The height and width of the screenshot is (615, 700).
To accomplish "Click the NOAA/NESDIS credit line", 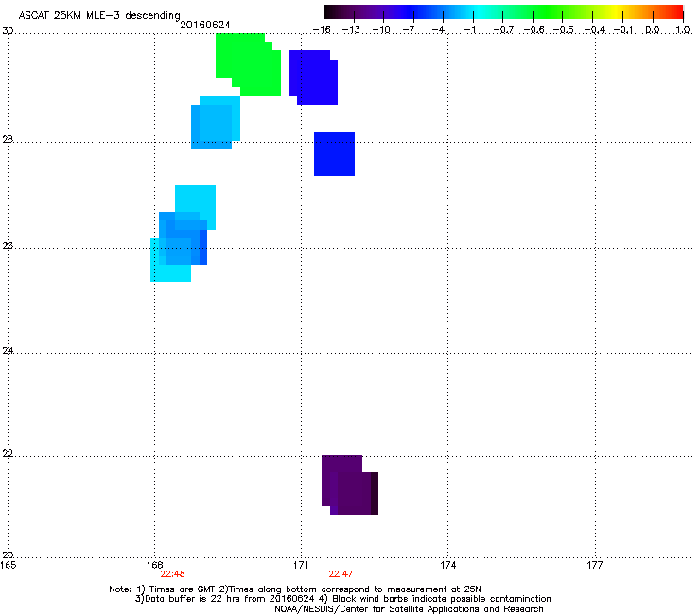I will [409, 609].
